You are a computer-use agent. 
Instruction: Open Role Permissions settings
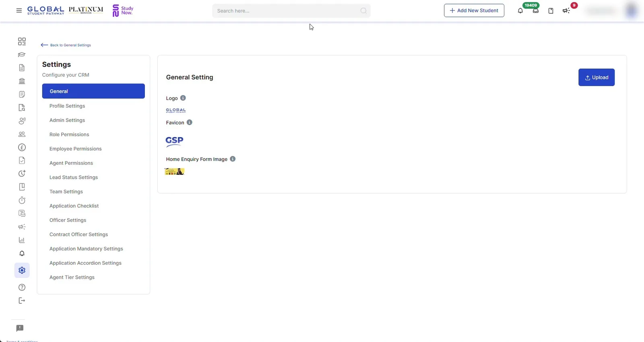tap(69, 135)
